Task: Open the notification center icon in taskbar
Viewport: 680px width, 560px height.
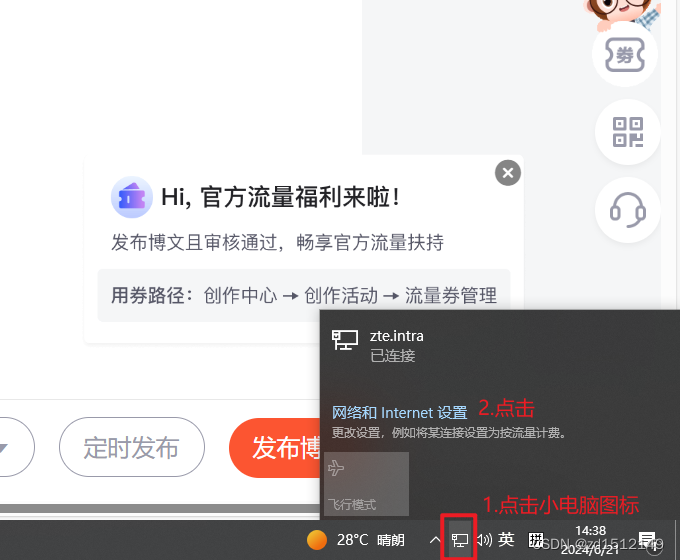Action: [647, 540]
